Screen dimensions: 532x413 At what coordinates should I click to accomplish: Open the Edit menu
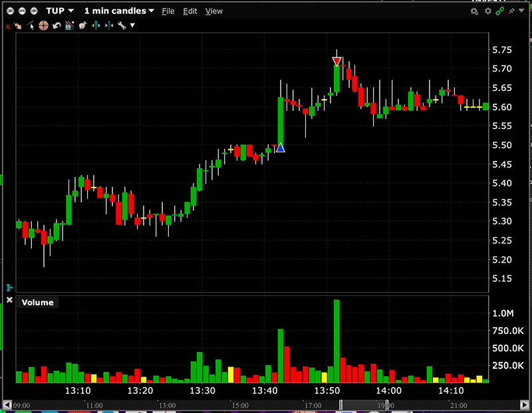tap(190, 11)
